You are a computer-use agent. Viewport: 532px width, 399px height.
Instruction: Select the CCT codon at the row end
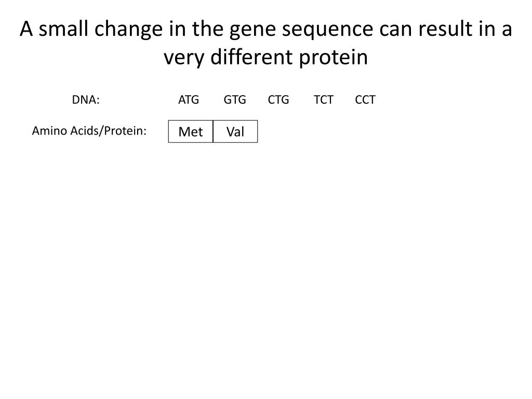point(365,100)
